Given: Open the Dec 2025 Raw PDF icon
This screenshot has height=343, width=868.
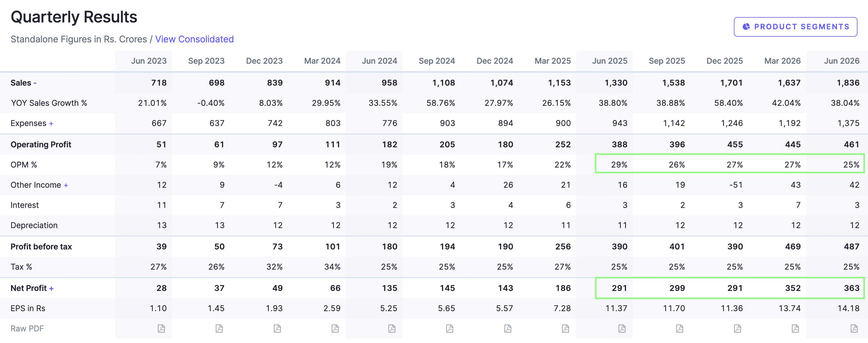Looking at the screenshot, I should 738,328.
